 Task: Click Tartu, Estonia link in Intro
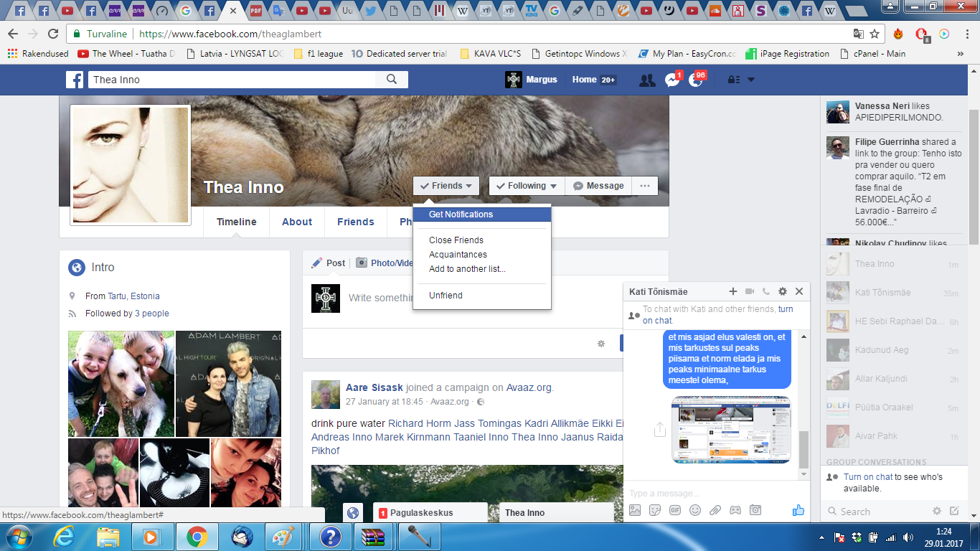click(133, 296)
